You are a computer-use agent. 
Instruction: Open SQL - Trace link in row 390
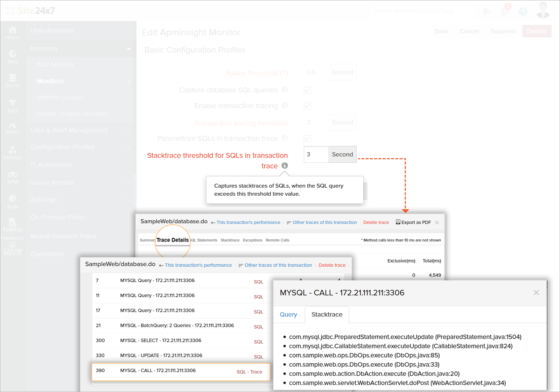[249, 372]
